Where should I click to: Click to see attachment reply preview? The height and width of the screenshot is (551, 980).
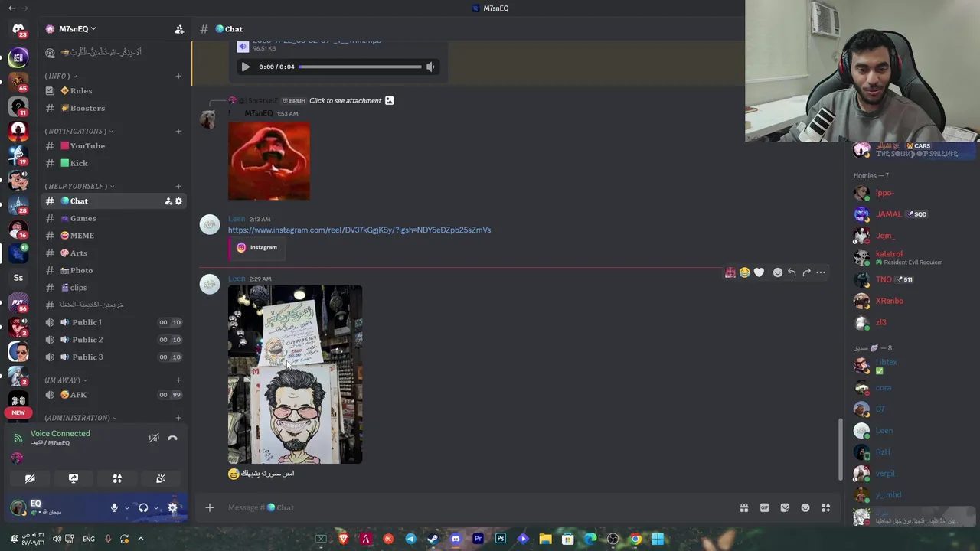click(345, 100)
